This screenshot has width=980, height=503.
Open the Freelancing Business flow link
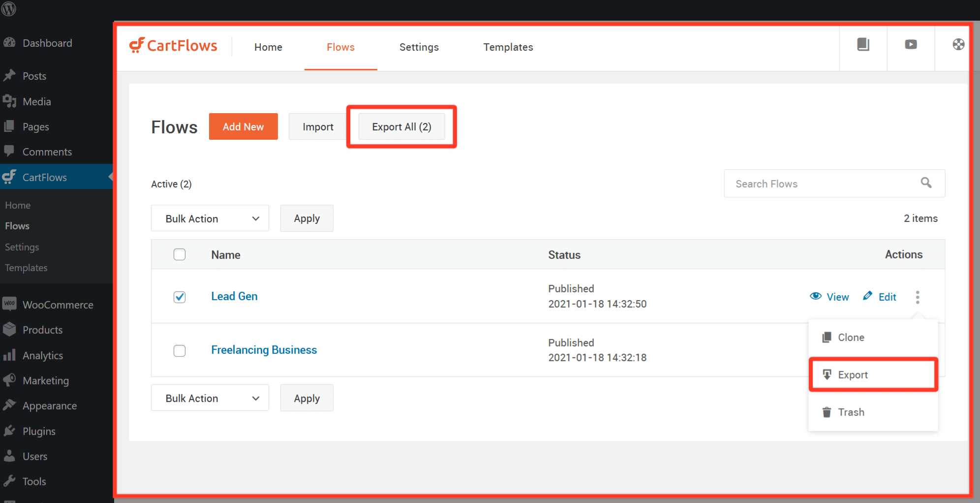pos(264,349)
